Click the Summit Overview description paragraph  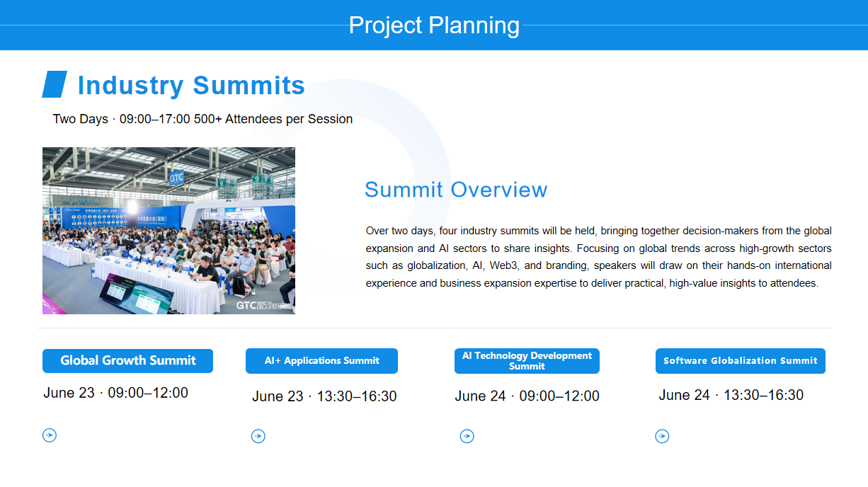(598, 257)
